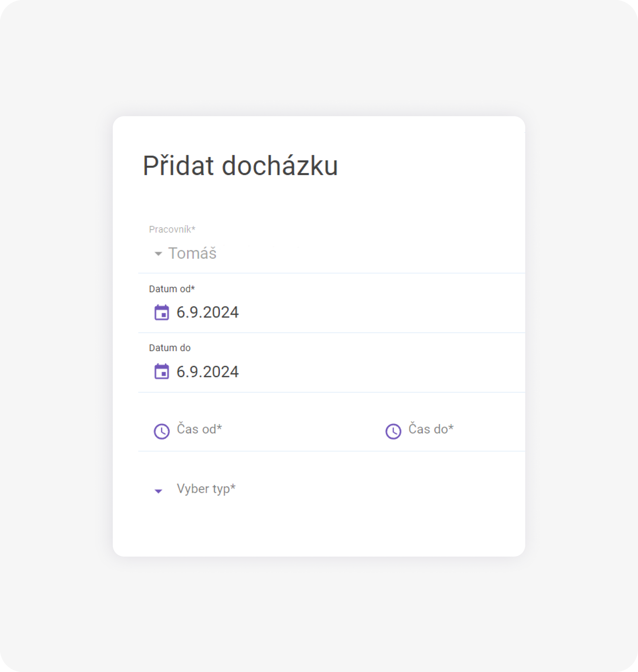Image resolution: width=638 pixels, height=672 pixels.
Task: Click the Pracovník field label
Action: pyautogui.click(x=172, y=230)
